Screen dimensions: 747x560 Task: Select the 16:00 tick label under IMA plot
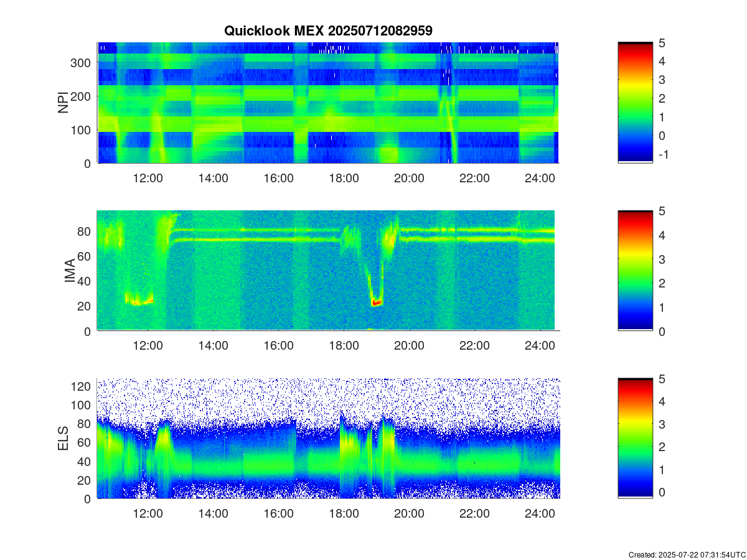click(x=279, y=346)
